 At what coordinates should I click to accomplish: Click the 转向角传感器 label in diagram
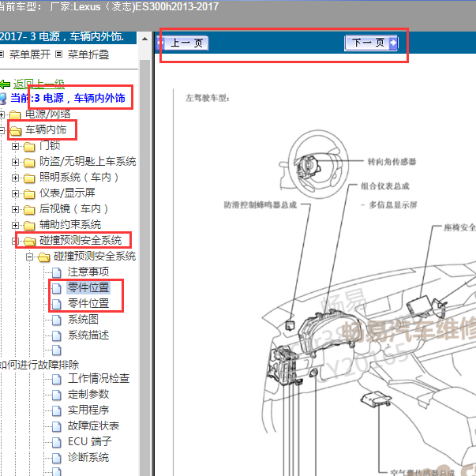tap(392, 162)
